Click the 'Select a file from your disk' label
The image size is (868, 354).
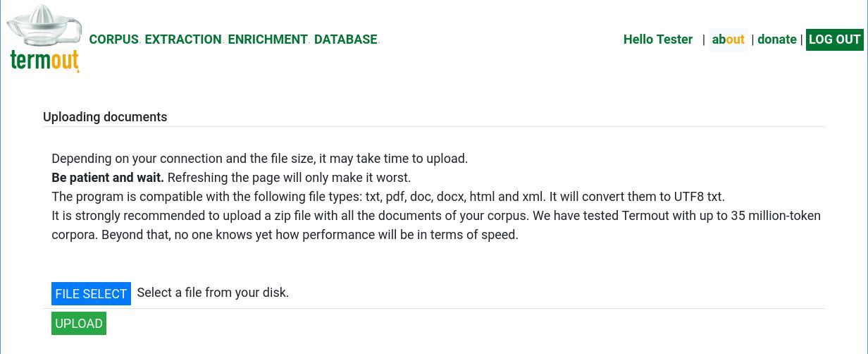pos(213,292)
